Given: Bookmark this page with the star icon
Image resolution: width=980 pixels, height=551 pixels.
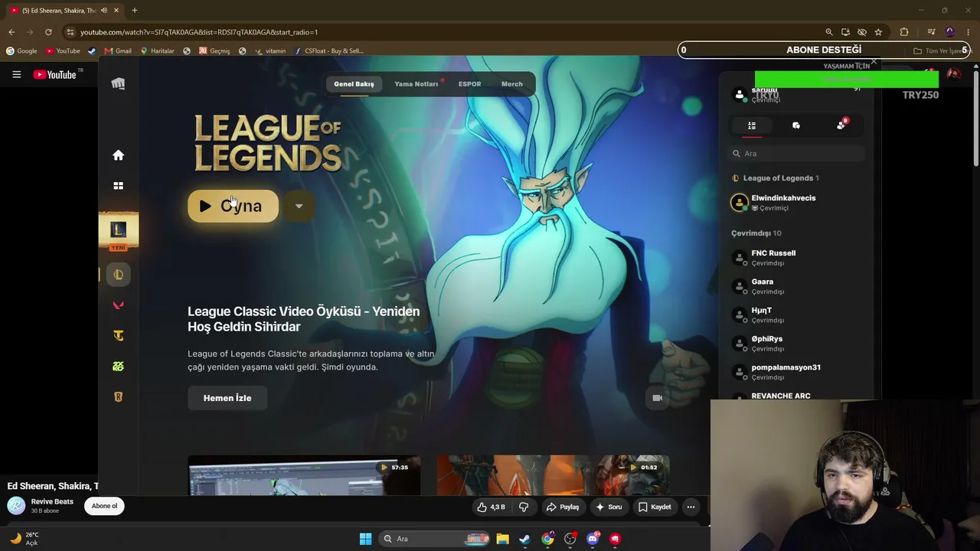Looking at the screenshot, I should coord(878,32).
